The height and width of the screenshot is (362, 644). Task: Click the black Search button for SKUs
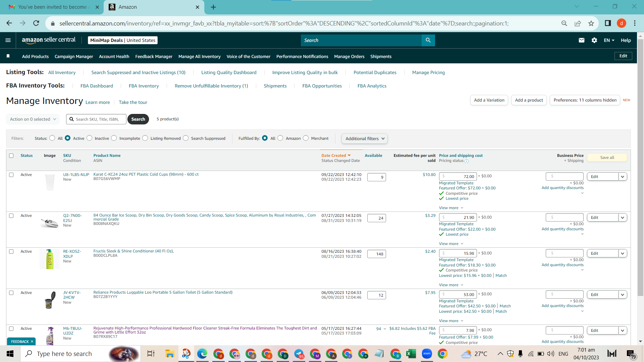click(138, 119)
